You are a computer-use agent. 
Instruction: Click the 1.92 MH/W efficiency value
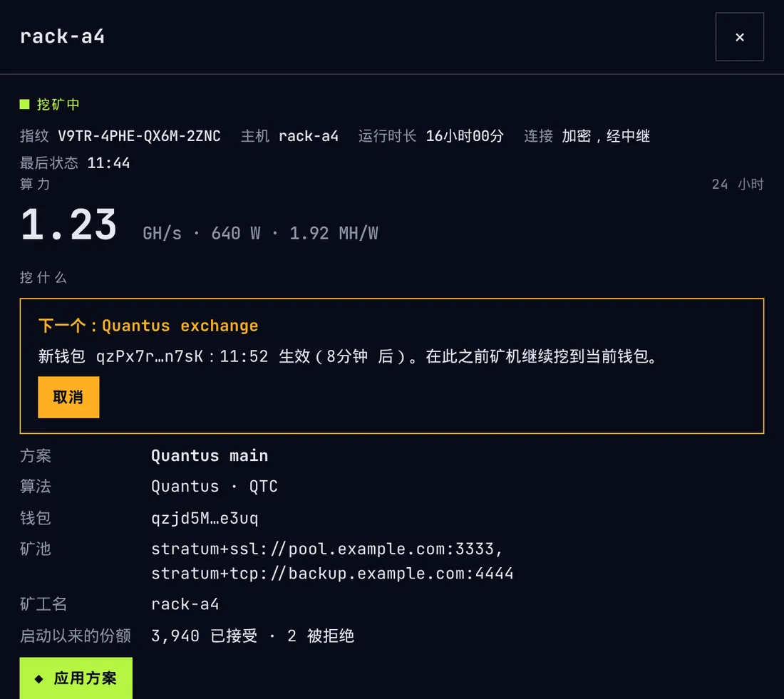pos(334,234)
